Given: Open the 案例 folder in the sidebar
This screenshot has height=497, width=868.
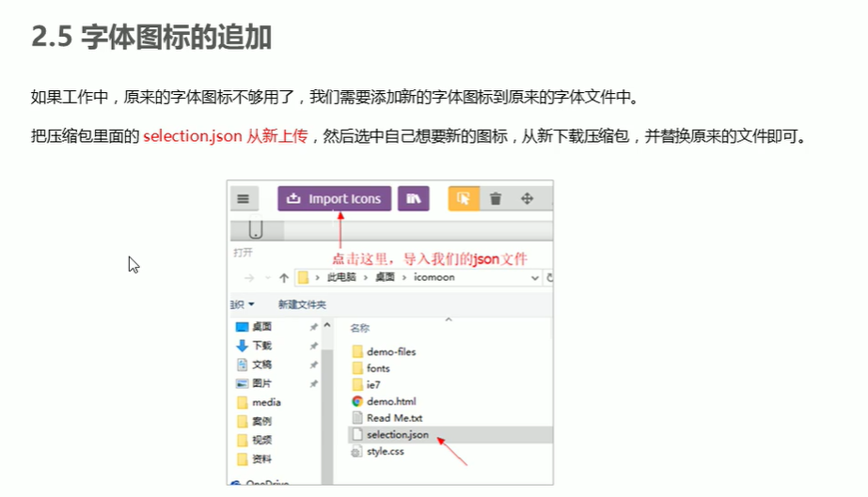Looking at the screenshot, I should click(x=261, y=421).
